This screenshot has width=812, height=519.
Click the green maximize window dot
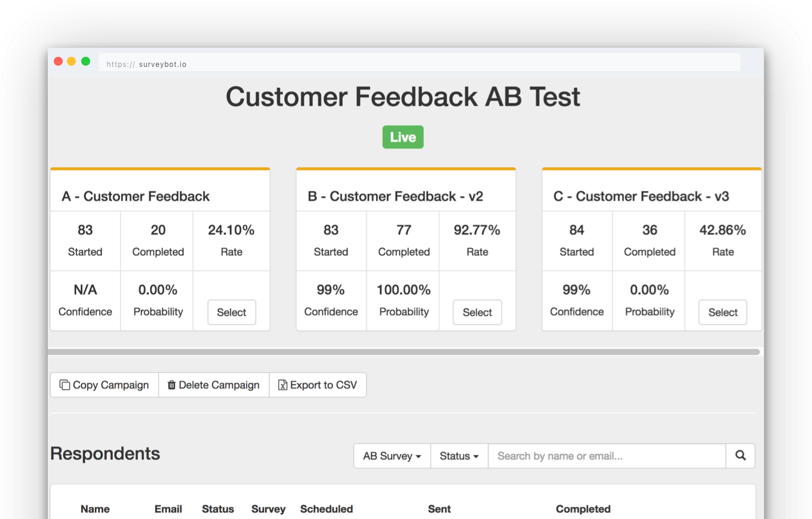(x=85, y=62)
